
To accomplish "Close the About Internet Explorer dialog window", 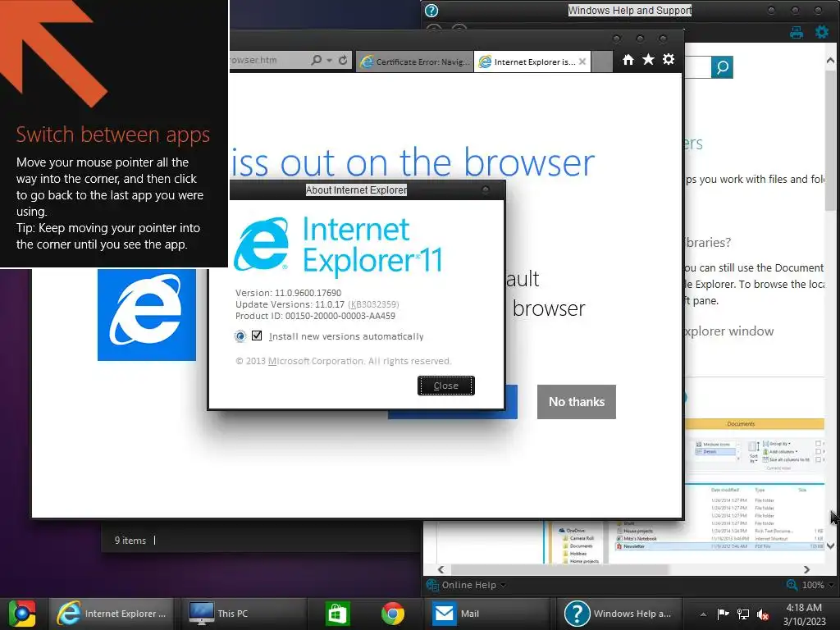I will [x=486, y=189].
